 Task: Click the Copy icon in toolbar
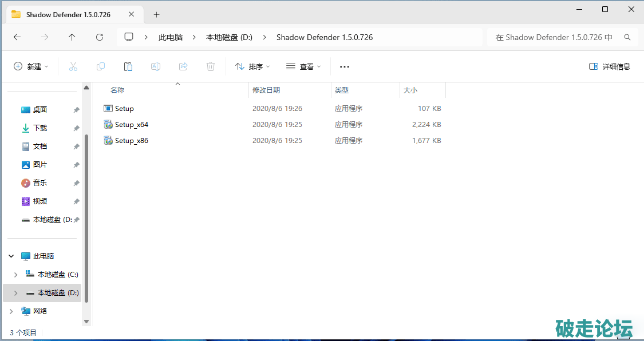click(x=101, y=66)
